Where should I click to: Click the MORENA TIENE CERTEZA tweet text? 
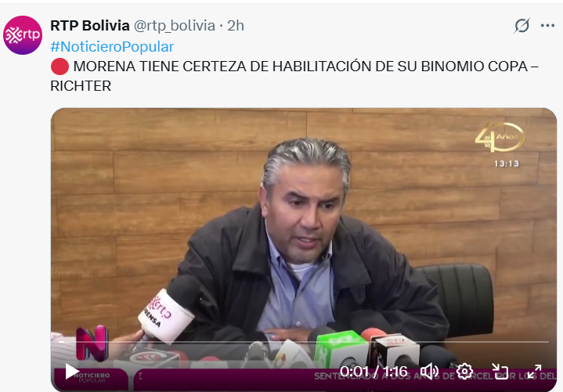pos(294,76)
